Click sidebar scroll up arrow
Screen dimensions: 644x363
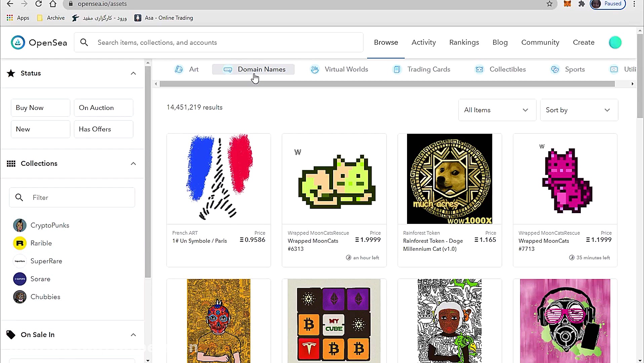(148, 63)
